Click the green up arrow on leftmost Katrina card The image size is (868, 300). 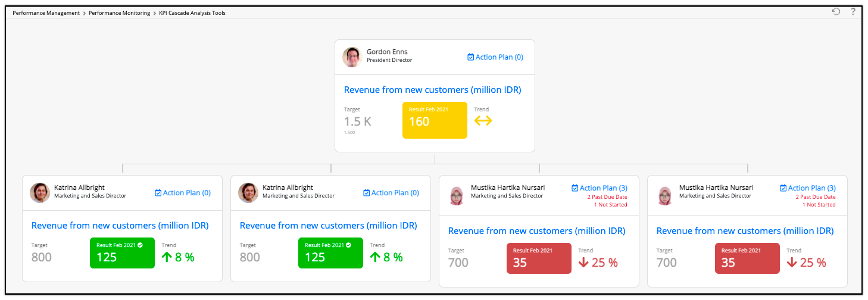coord(167,257)
